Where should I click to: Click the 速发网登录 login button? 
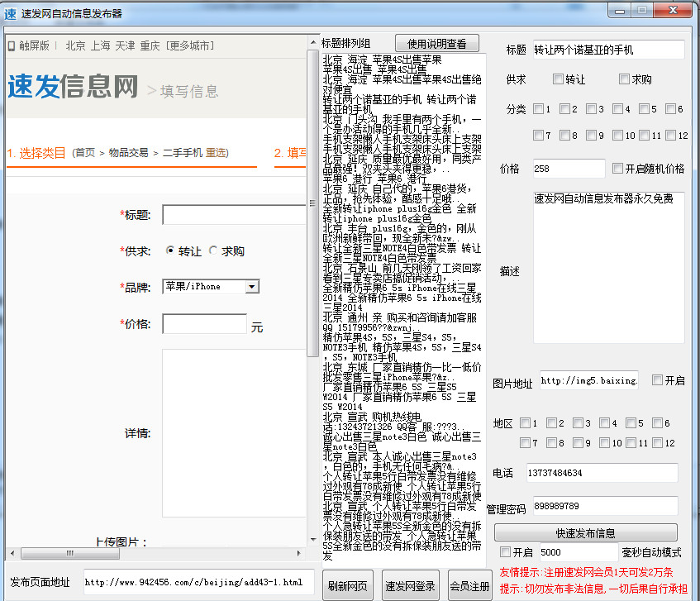[x=413, y=585]
